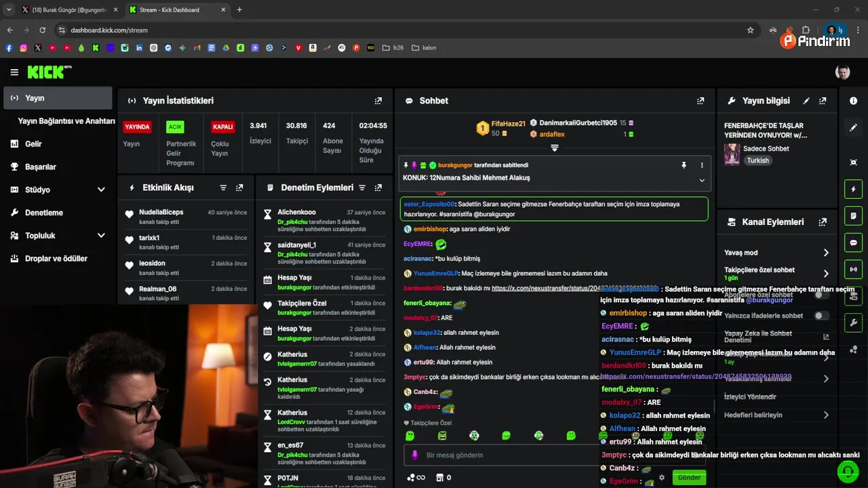Click İzleyici Yönlendir option
The height and width of the screenshot is (488, 868).
[x=750, y=396]
